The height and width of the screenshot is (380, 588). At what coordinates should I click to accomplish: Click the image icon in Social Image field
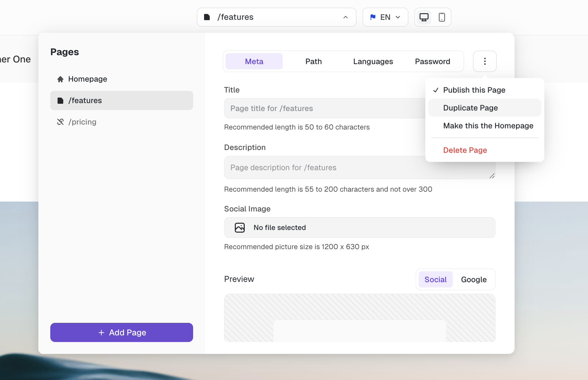tap(239, 228)
